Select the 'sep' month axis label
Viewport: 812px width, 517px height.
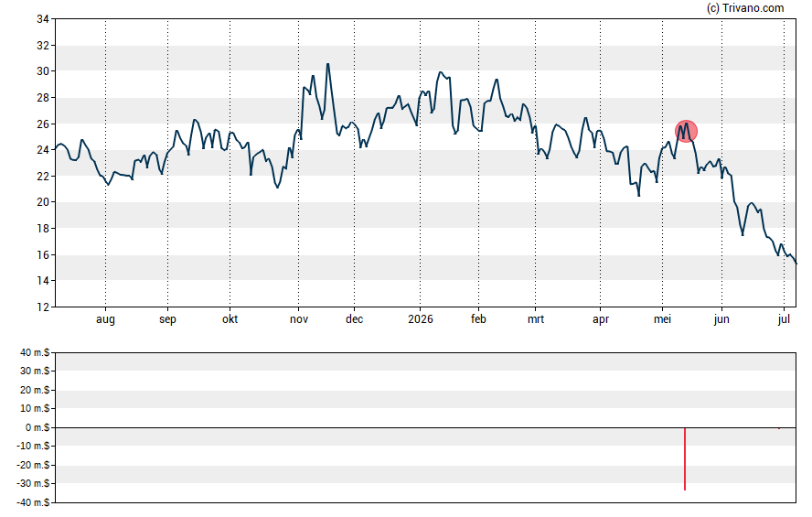pyautogui.click(x=167, y=319)
